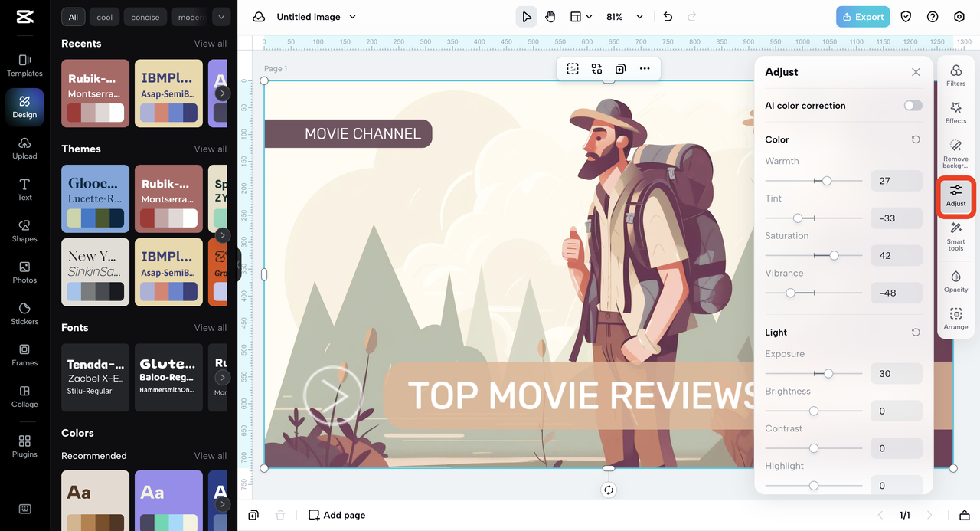Click Remove background tool
The height and width of the screenshot is (531, 980).
(955, 154)
